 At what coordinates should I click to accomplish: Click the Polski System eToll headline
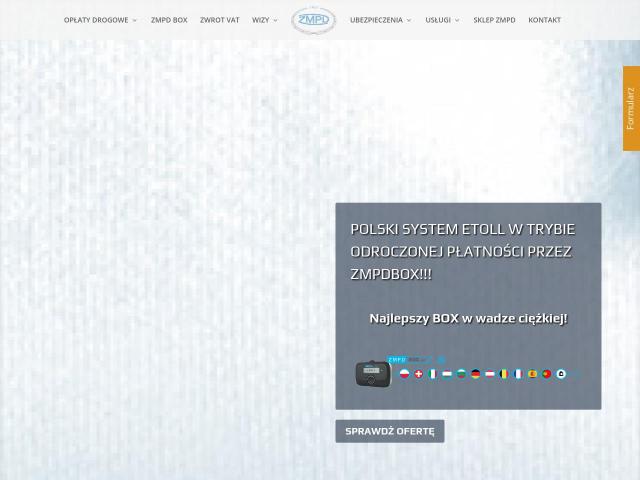pos(462,251)
